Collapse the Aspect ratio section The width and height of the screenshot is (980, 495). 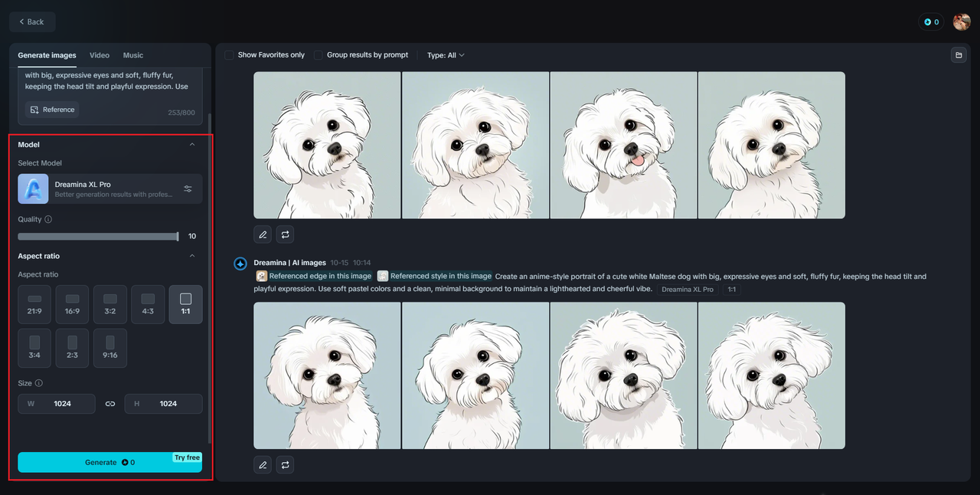(x=192, y=256)
